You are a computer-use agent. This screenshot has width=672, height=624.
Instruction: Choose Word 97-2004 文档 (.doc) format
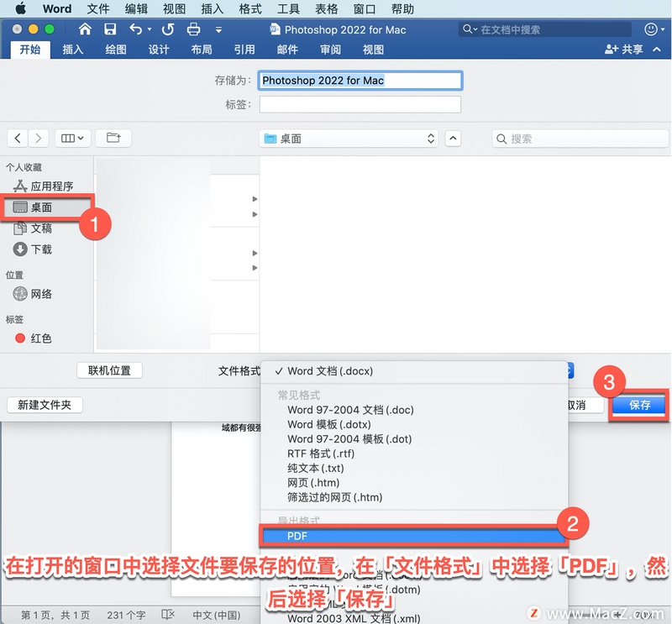tap(413, 410)
